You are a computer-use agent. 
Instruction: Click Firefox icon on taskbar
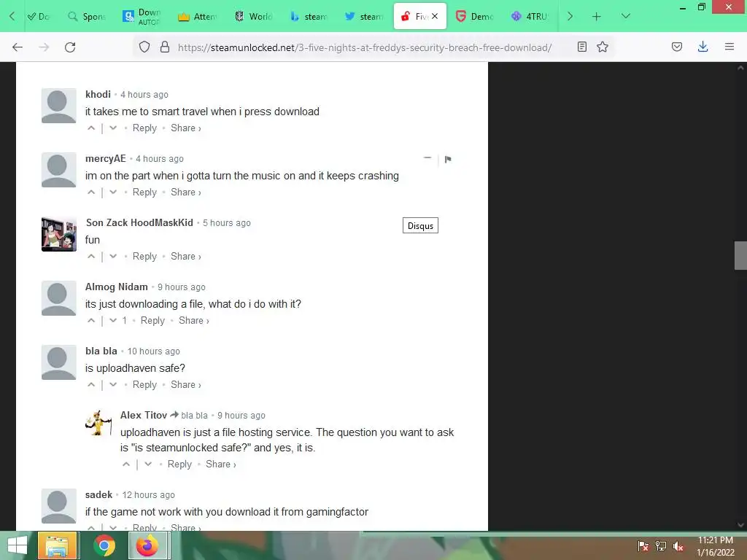[x=147, y=545]
